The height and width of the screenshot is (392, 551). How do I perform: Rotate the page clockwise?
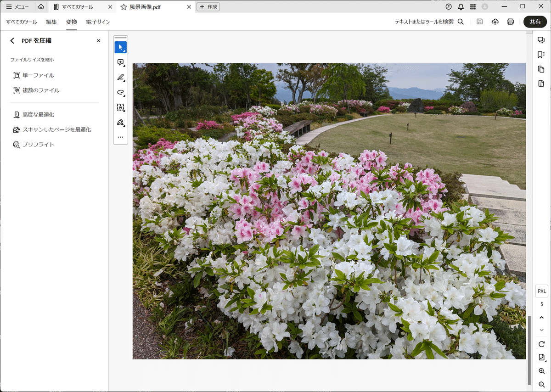point(541,344)
